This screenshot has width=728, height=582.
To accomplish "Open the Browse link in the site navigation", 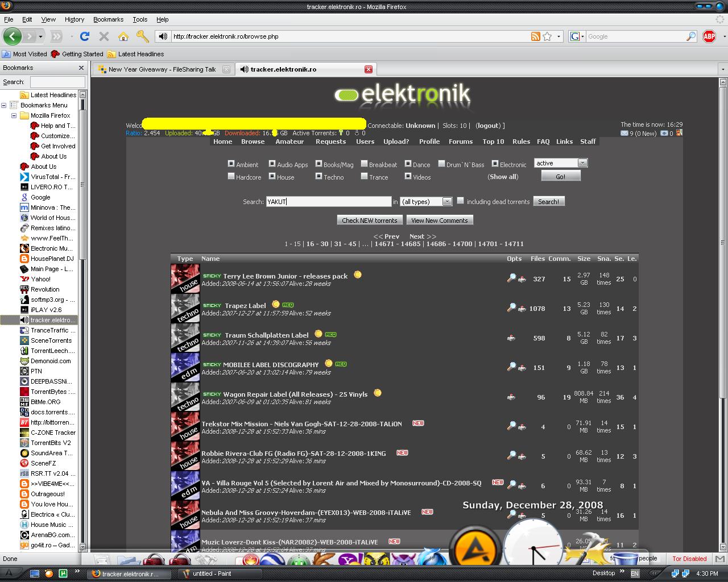I will pos(253,142).
